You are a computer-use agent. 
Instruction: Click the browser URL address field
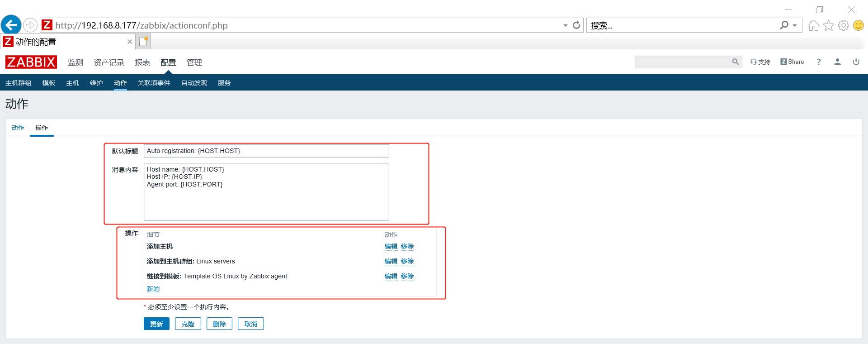tap(307, 25)
